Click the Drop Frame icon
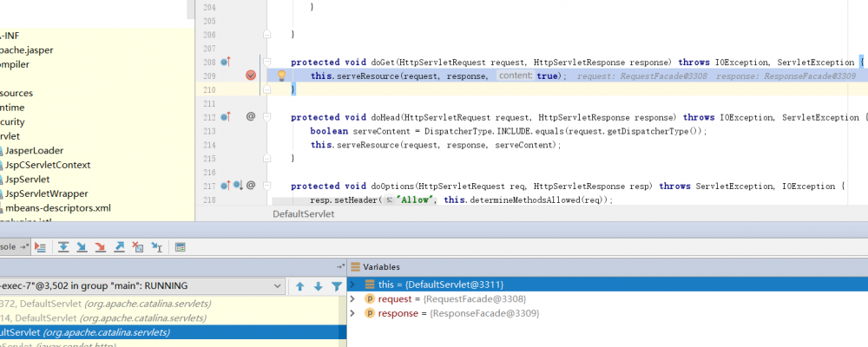The width and height of the screenshot is (868, 347). coord(138,247)
